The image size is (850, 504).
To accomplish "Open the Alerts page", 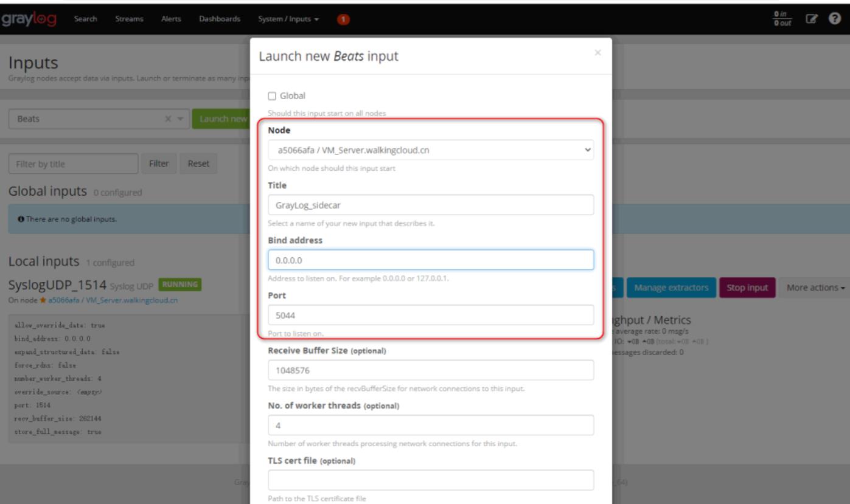I will pyautogui.click(x=171, y=19).
